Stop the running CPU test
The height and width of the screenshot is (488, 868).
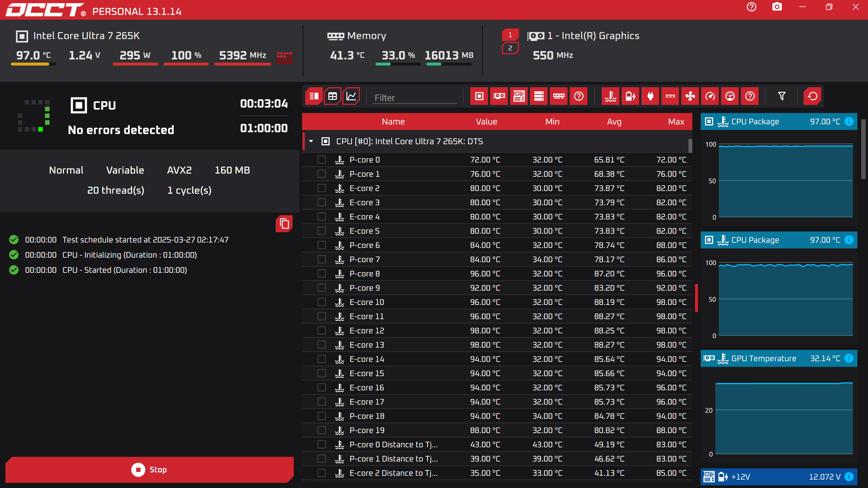149,469
